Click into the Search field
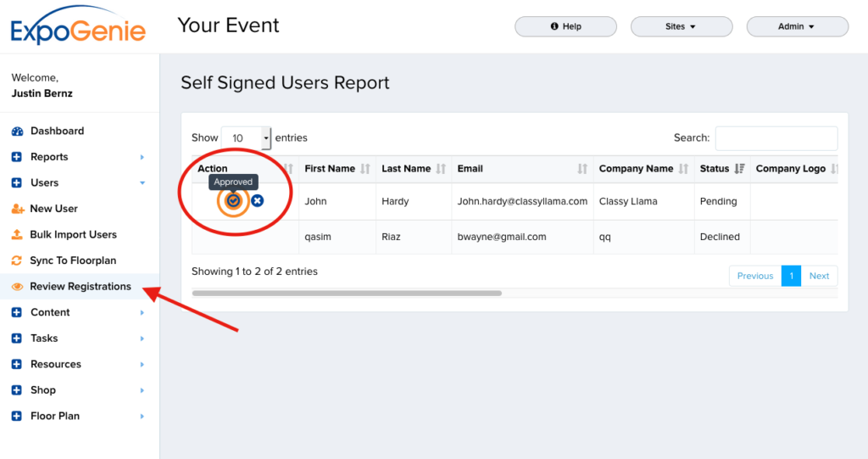 click(x=776, y=138)
